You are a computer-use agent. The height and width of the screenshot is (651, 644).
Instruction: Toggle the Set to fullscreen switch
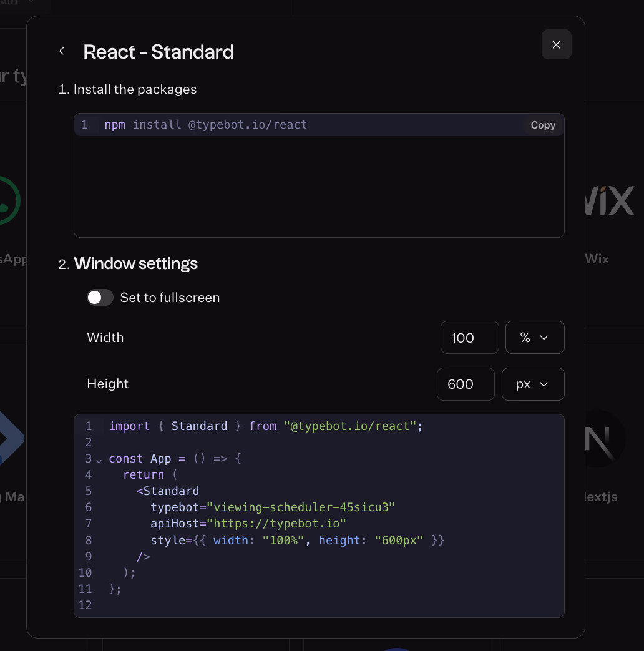(x=100, y=298)
